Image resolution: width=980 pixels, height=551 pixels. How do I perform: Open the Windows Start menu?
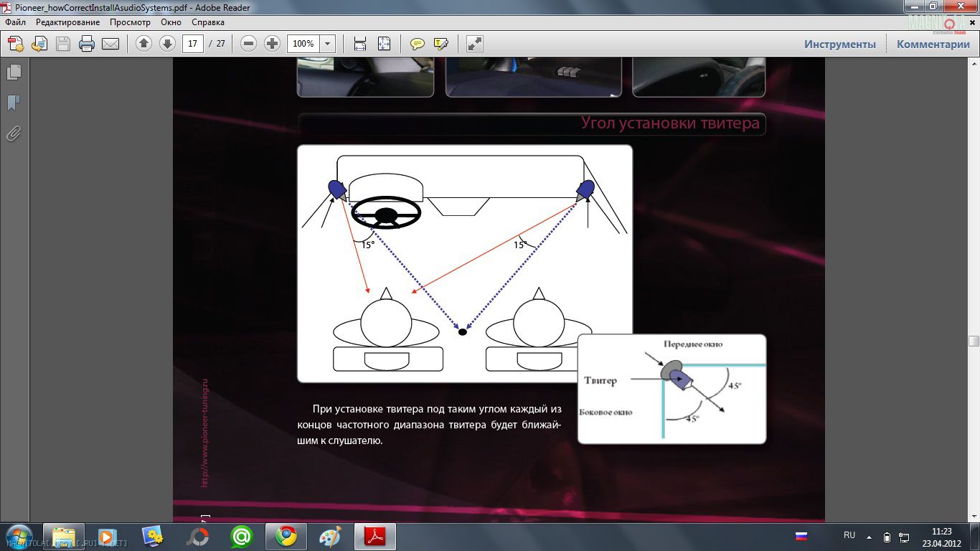pyautogui.click(x=19, y=537)
